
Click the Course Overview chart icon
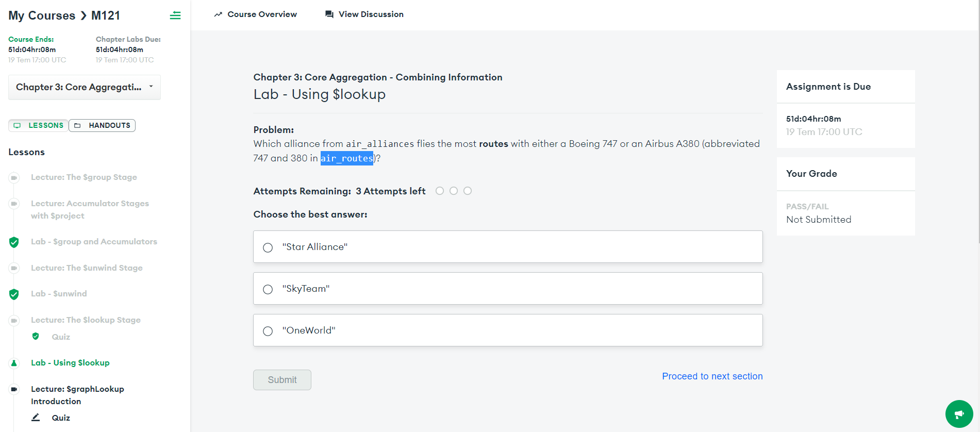point(218,14)
